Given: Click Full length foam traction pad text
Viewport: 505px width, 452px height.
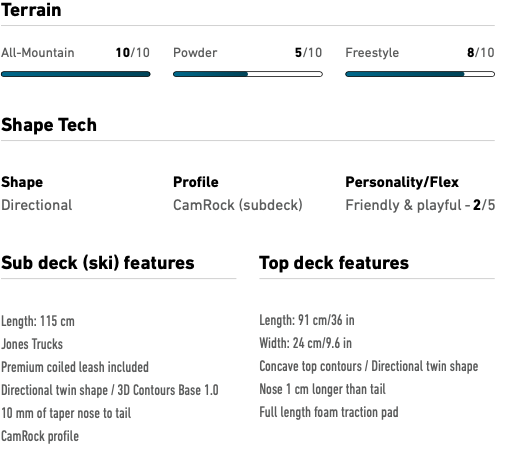Looking at the screenshot, I should pos(329,412).
